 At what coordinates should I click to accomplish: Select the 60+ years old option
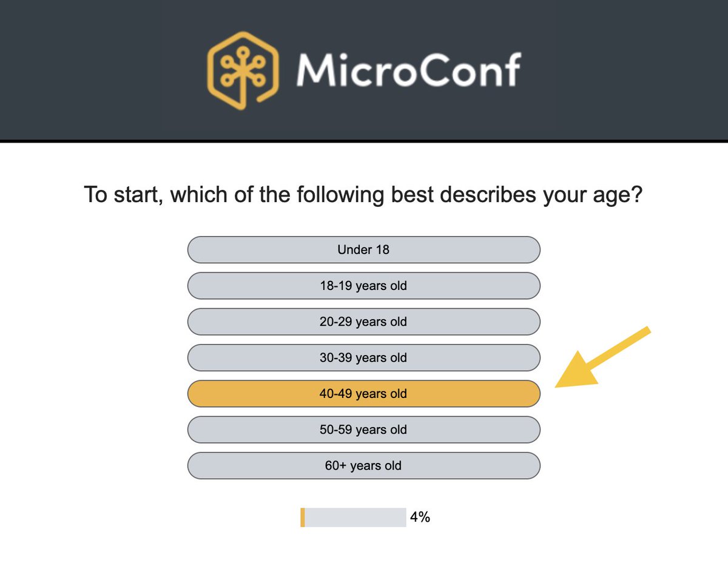point(363,466)
